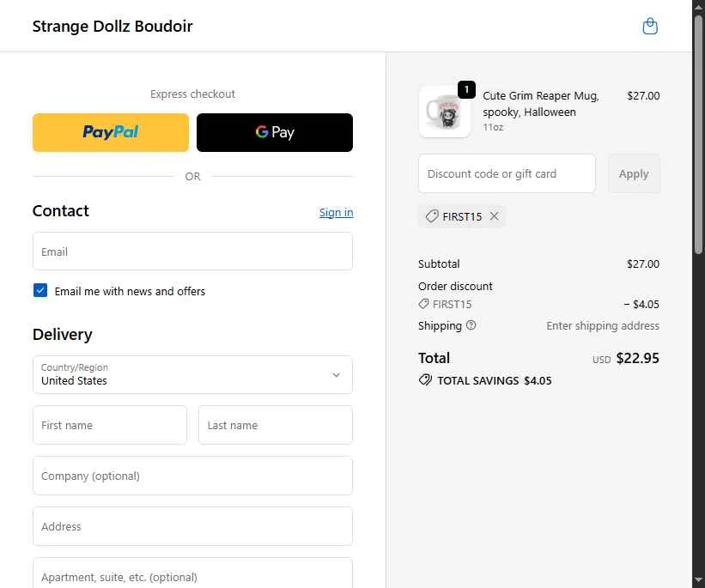Click the Country/Region chevron arrow
The width and height of the screenshot is (705, 588).
coord(336,375)
